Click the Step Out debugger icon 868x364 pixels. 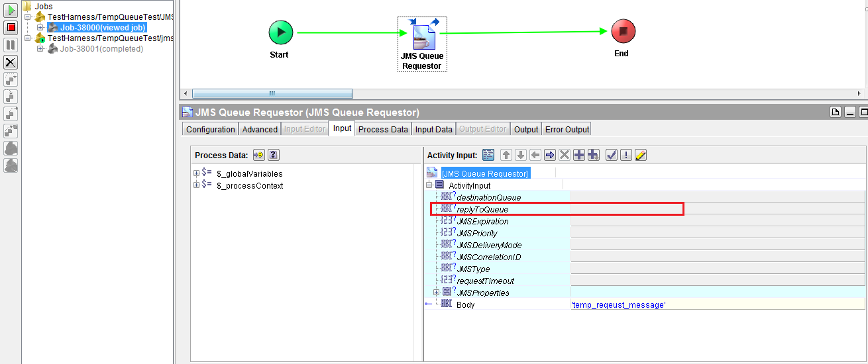(x=11, y=114)
